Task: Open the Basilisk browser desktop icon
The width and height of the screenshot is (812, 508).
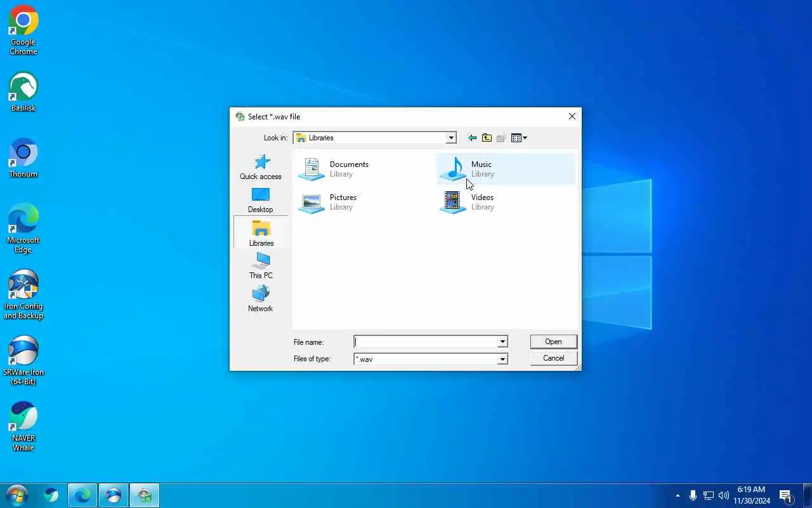Action: click(23, 92)
